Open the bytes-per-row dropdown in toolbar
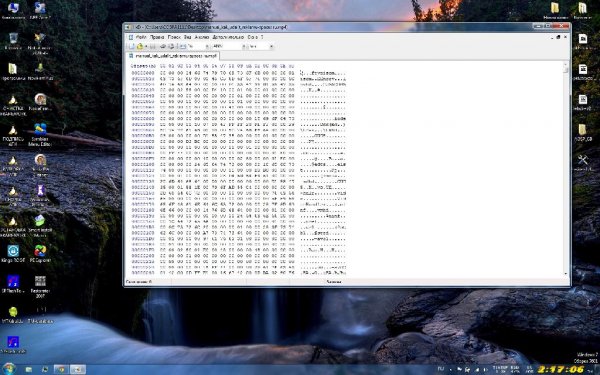This screenshot has width=600, height=375. [x=207, y=46]
